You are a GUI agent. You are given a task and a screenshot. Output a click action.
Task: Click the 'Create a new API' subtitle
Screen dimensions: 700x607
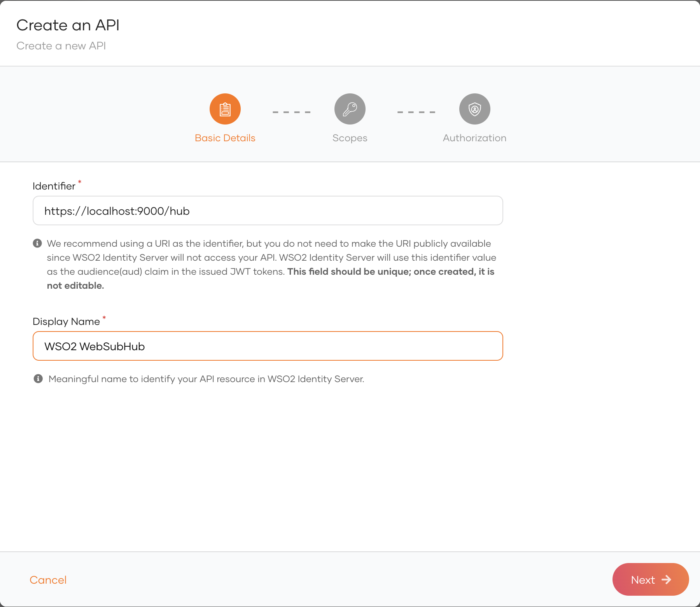(x=61, y=46)
